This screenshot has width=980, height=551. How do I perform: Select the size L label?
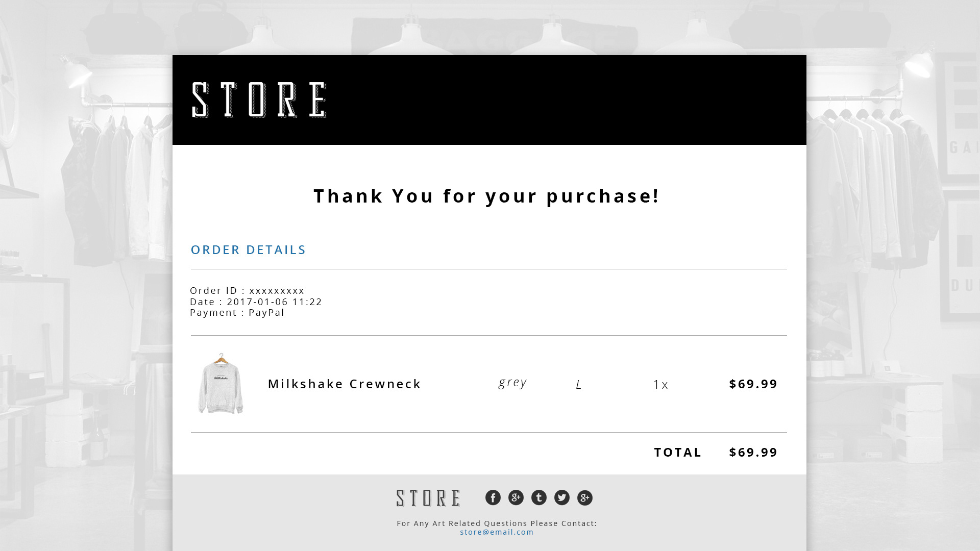coord(579,385)
